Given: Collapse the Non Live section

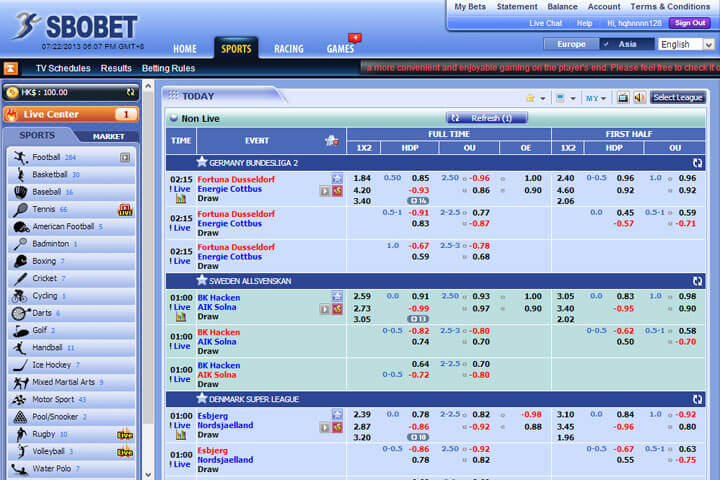Looking at the screenshot, I should [174, 118].
